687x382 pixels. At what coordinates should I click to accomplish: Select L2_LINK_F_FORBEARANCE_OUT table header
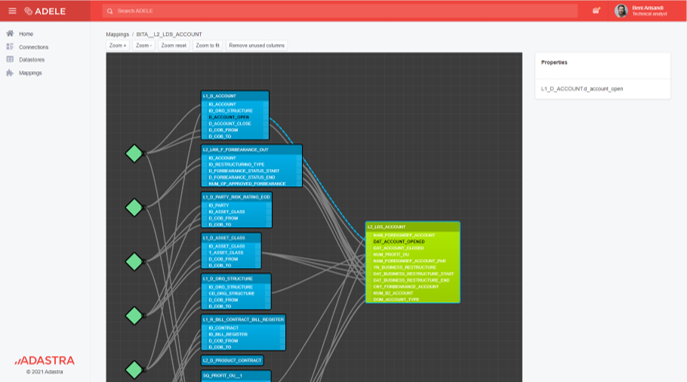(251, 149)
